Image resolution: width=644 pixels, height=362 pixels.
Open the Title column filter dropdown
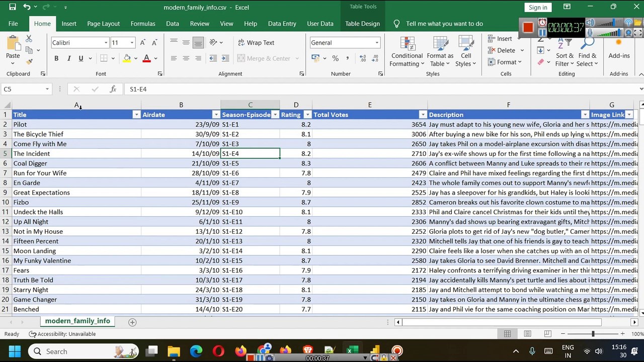[136, 115]
